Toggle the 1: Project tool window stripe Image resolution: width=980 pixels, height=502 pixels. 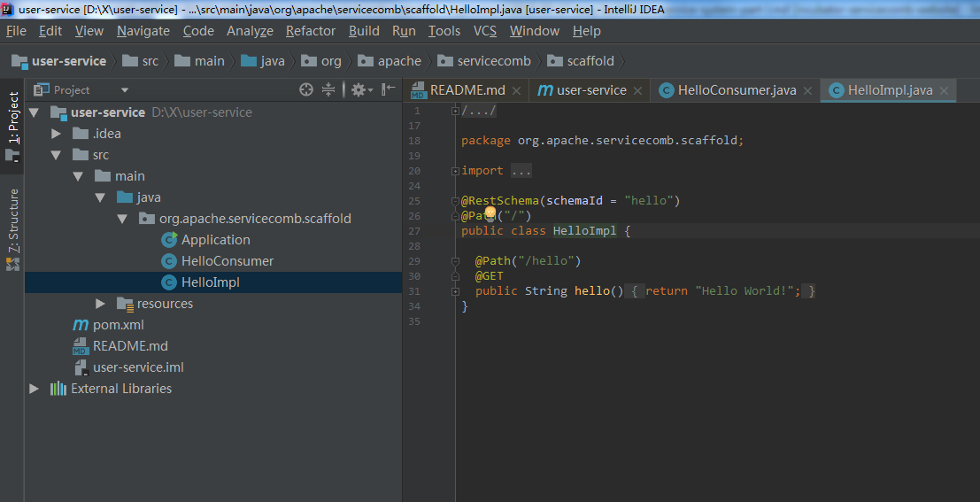click(x=13, y=117)
